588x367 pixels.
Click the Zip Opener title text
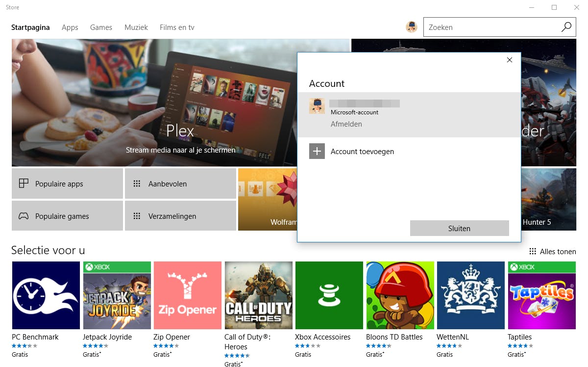pos(171,337)
